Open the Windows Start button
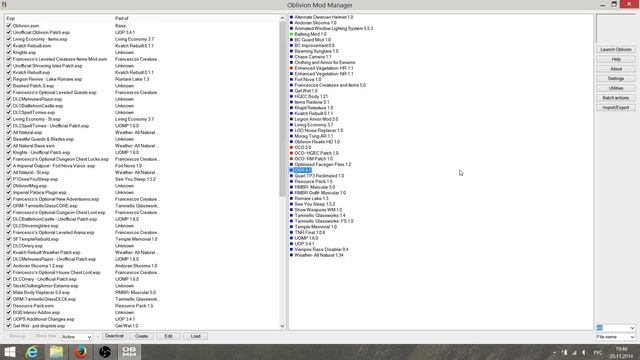The image size is (640, 360). point(9,352)
